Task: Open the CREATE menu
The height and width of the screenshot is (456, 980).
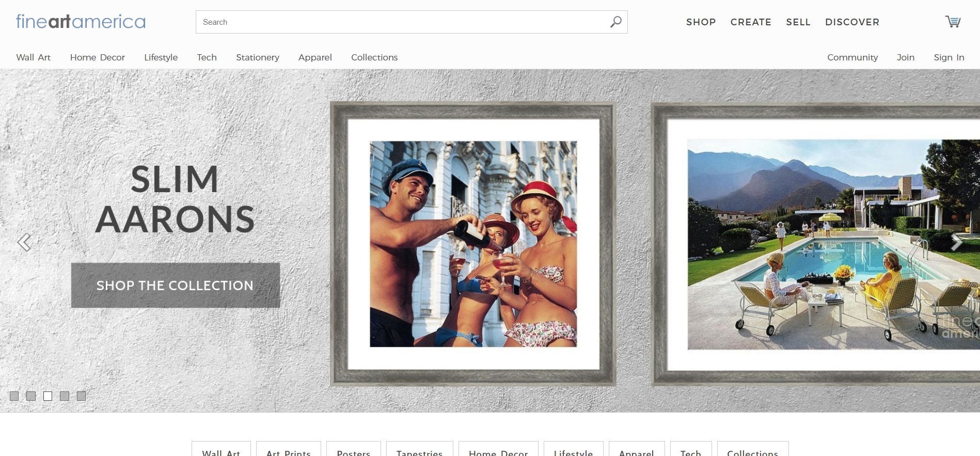Action: tap(751, 22)
